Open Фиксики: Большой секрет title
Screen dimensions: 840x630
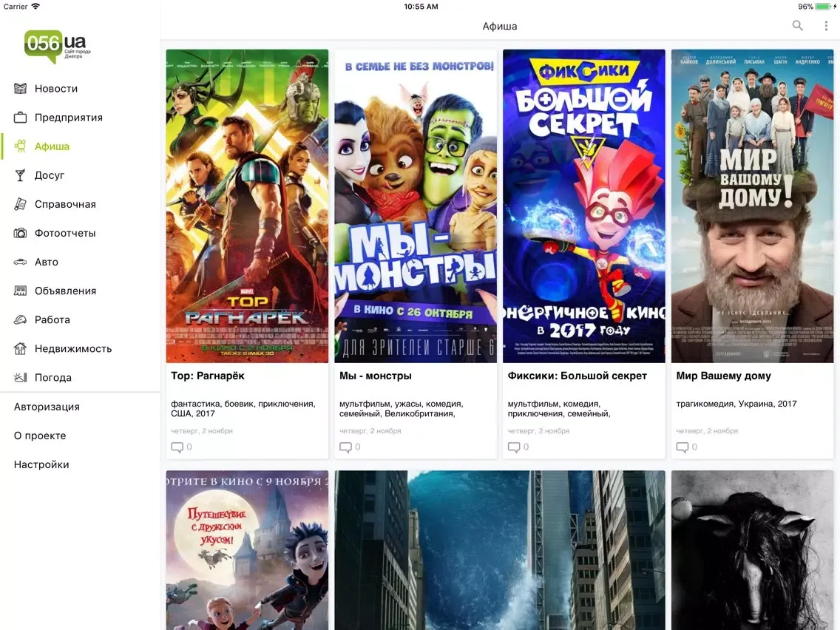click(577, 376)
